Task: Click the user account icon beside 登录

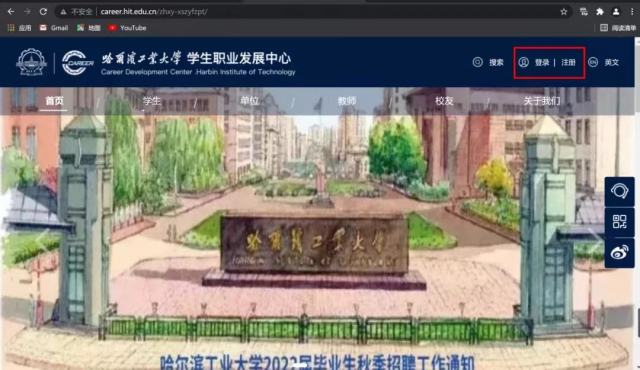Action: [524, 62]
